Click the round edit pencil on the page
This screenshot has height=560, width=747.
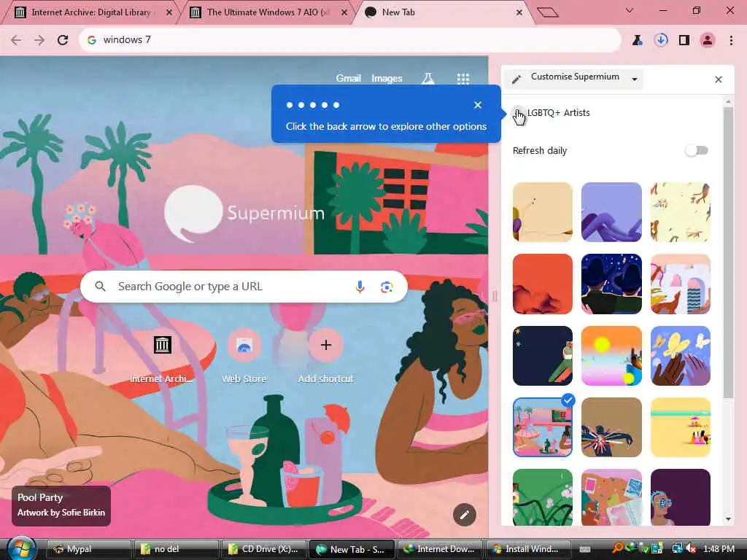(x=465, y=515)
